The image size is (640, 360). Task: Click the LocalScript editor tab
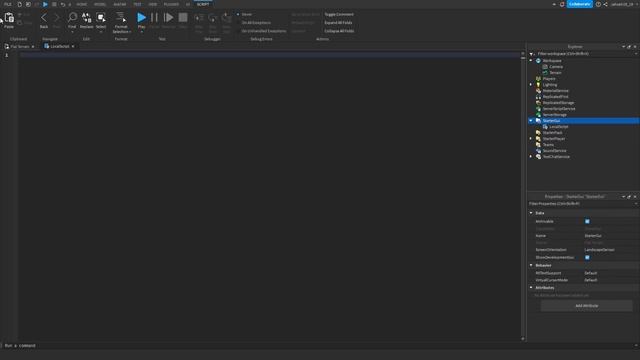point(59,47)
